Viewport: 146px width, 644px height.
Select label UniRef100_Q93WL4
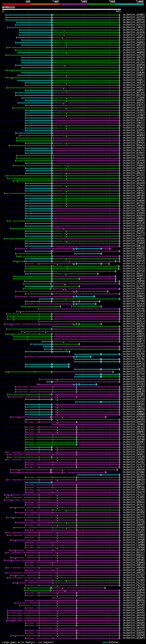pyautogui.click(x=133, y=67)
